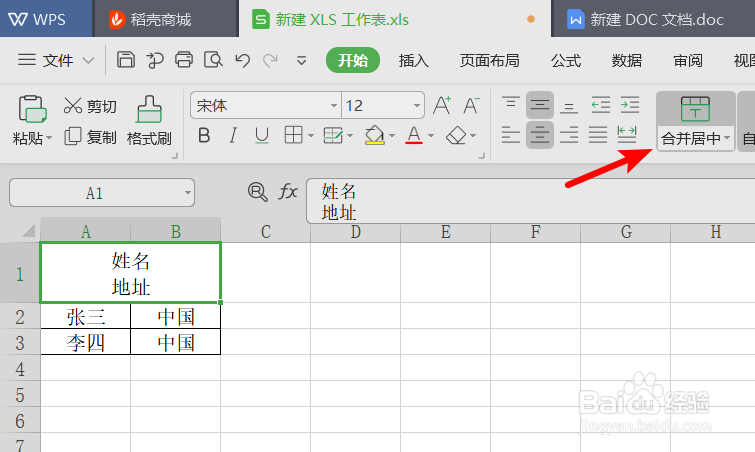
Task: Select cell containing 李四
Action: 86,342
